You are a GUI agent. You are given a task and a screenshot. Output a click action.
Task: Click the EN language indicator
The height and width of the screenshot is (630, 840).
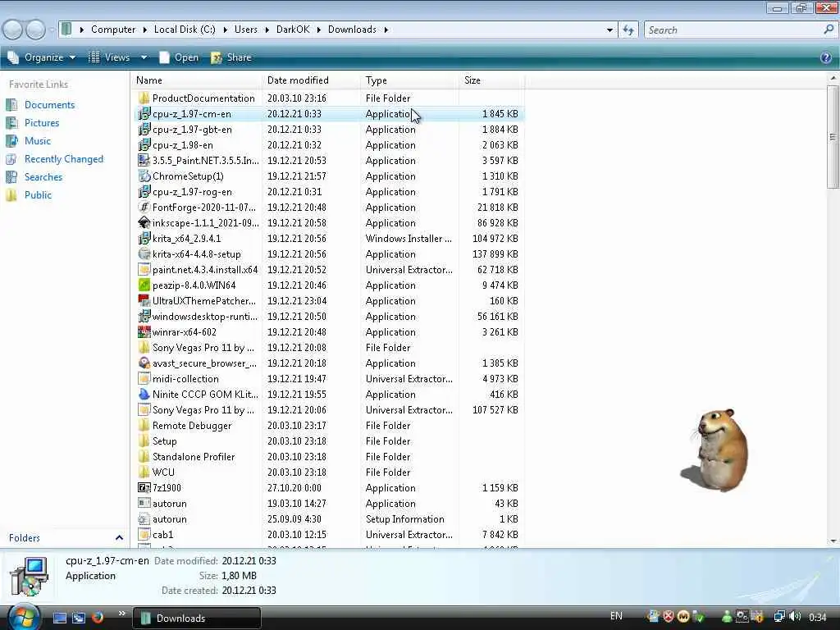pos(616,616)
